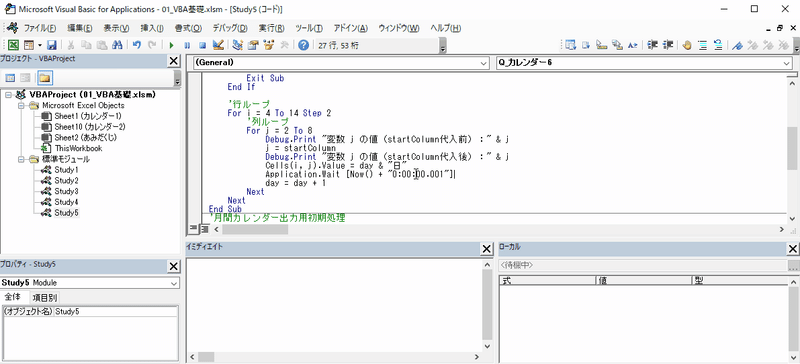Click the Indent icon
The height and width of the screenshot is (364, 800).
(x=652, y=45)
